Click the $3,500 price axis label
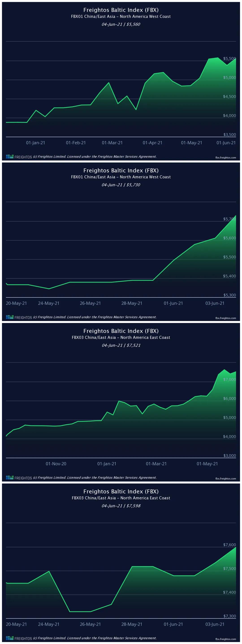 [229, 135]
